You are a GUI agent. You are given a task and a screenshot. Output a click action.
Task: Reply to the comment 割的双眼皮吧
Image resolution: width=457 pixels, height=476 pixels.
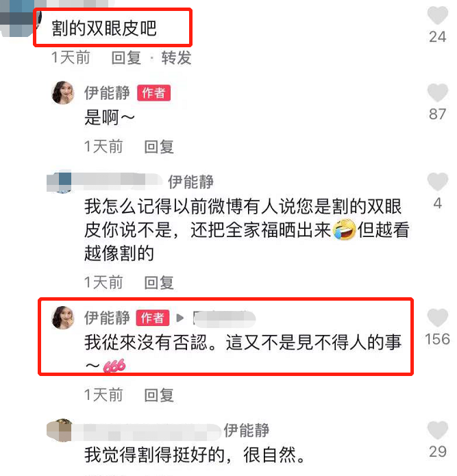pyautogui.click(x=126, y=58)
